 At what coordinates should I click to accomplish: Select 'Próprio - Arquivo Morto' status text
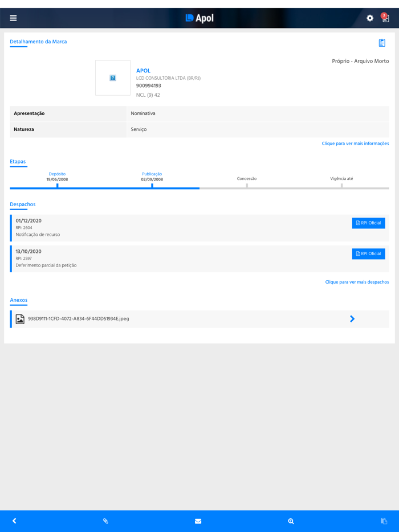click(x=360, y=61)
